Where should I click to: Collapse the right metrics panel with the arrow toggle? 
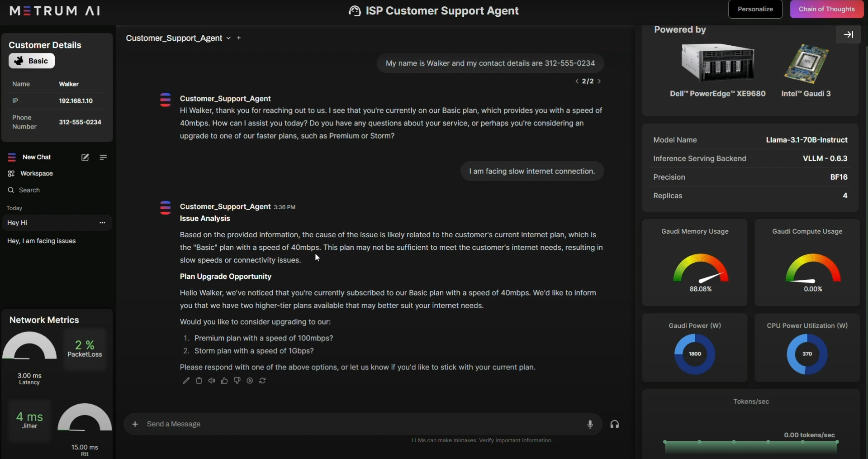[848, 34]
